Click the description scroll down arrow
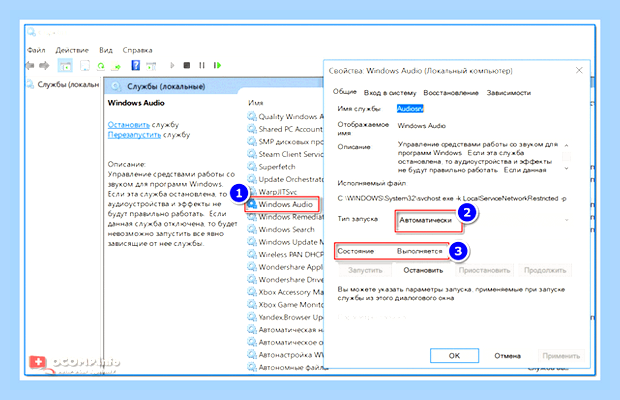 point(566,169)
